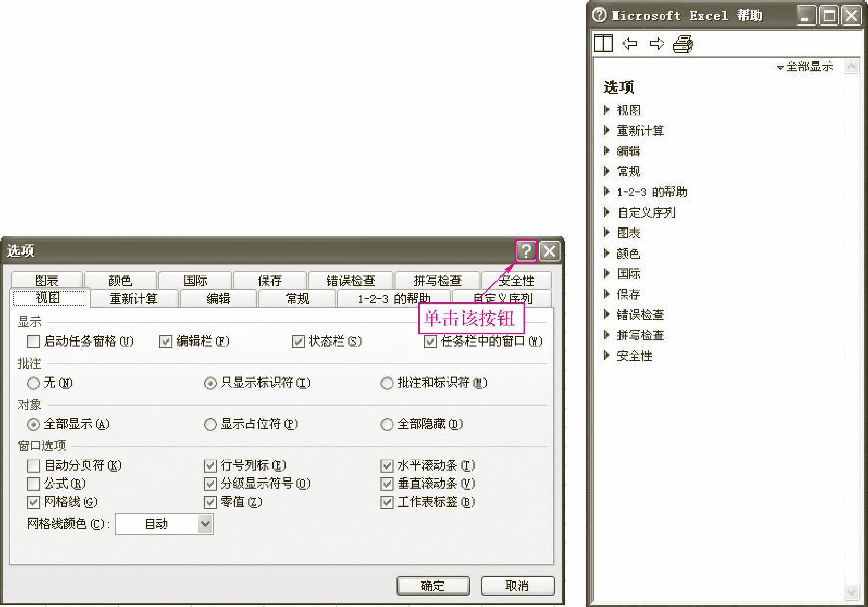Select the 无 comments radio button

33,383
